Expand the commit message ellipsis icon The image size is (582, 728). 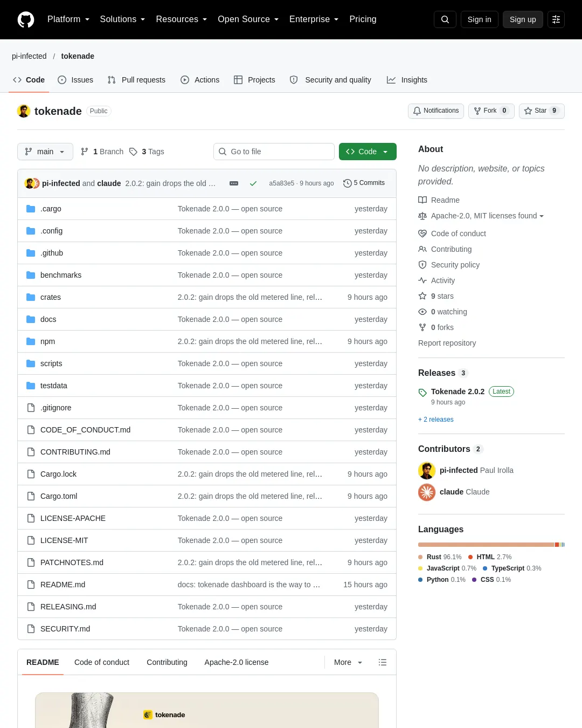click(234, 183)
